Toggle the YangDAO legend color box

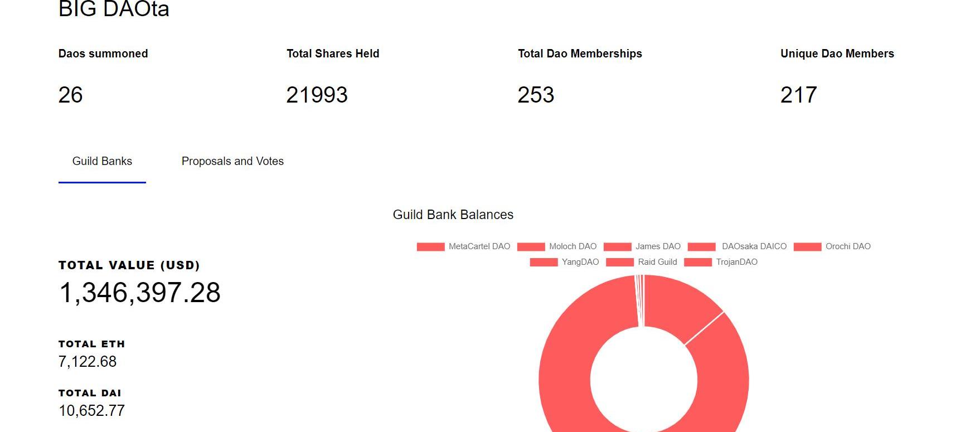click(544, 262)
